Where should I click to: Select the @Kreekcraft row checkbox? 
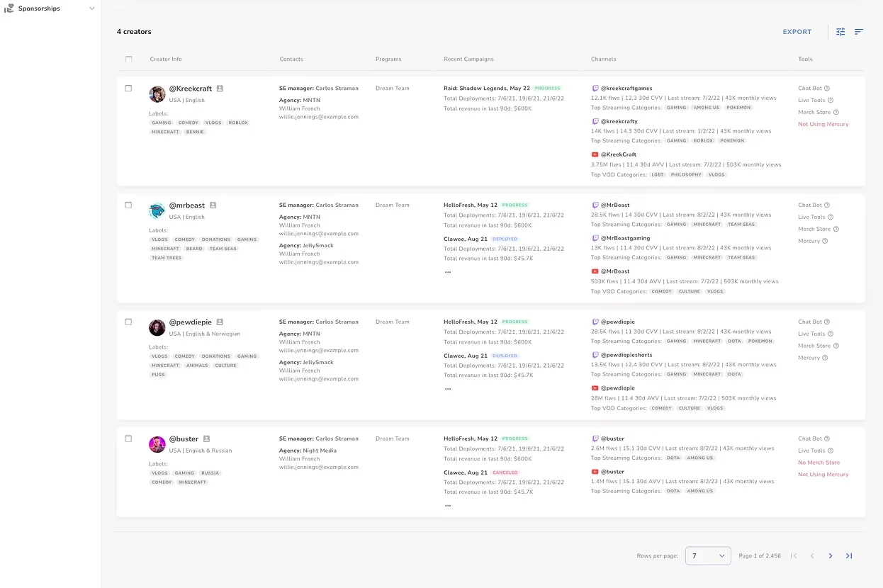[x=128, y=89]
